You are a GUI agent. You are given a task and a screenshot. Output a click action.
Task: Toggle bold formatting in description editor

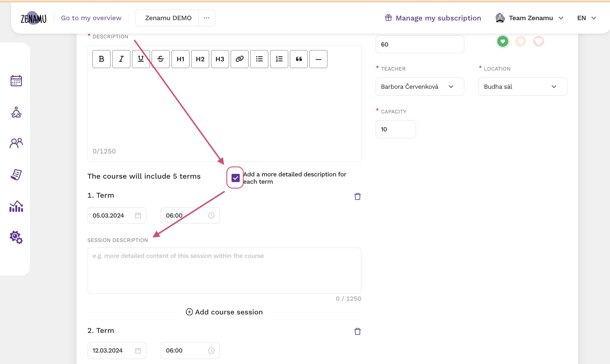(x=101, y=59)
